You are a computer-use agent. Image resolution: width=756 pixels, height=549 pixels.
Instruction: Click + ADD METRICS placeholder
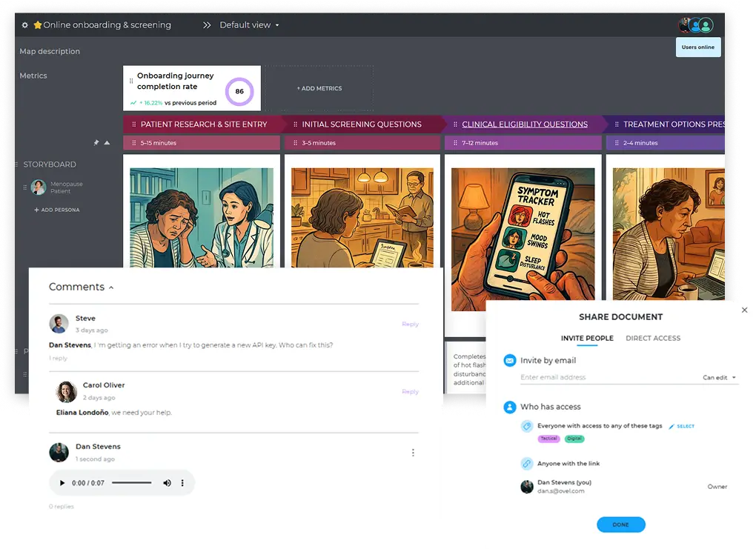319,89
